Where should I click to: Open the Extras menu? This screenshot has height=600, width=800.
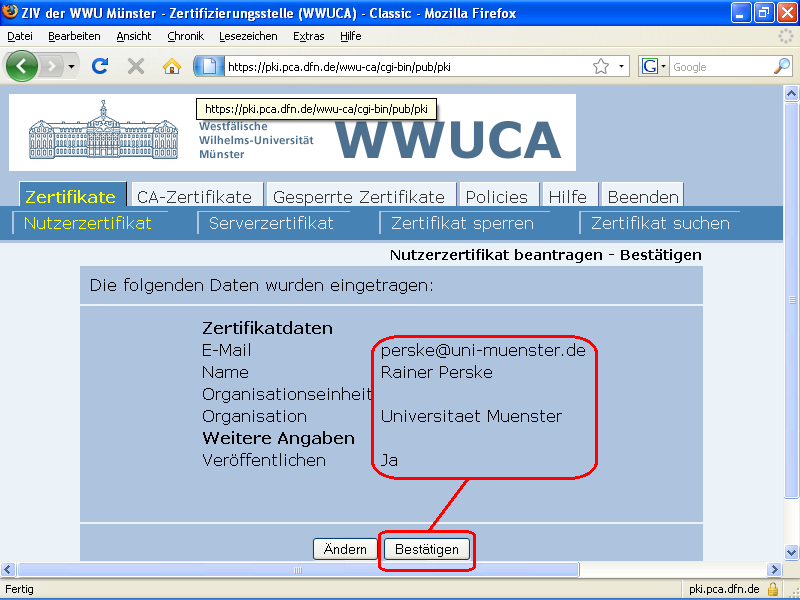[x=308, y=36]
